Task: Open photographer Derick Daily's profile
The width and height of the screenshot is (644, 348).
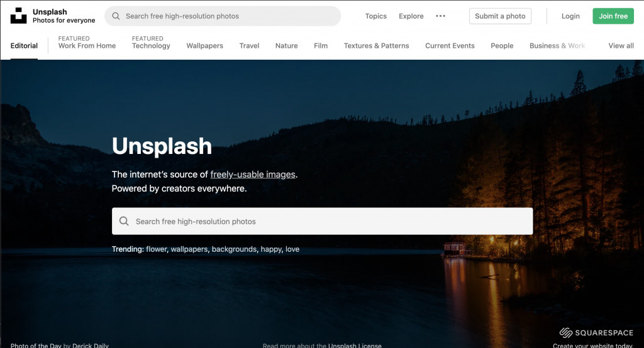Action: click(91, 345)
